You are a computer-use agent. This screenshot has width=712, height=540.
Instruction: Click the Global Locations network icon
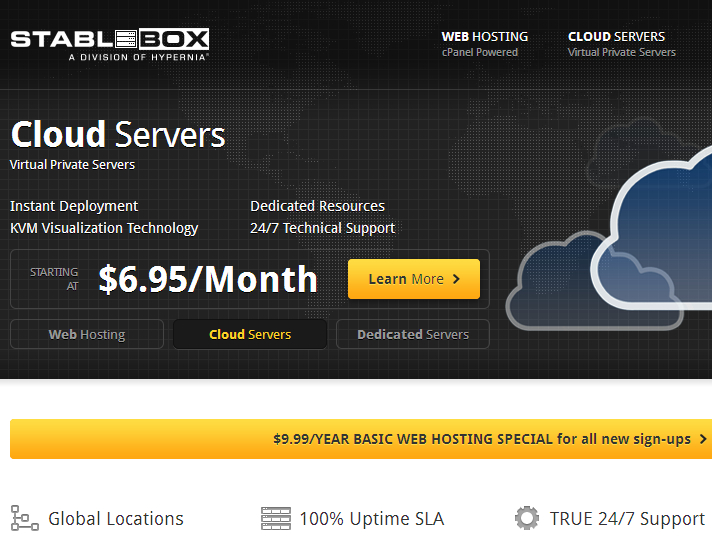tap(25, 518)
